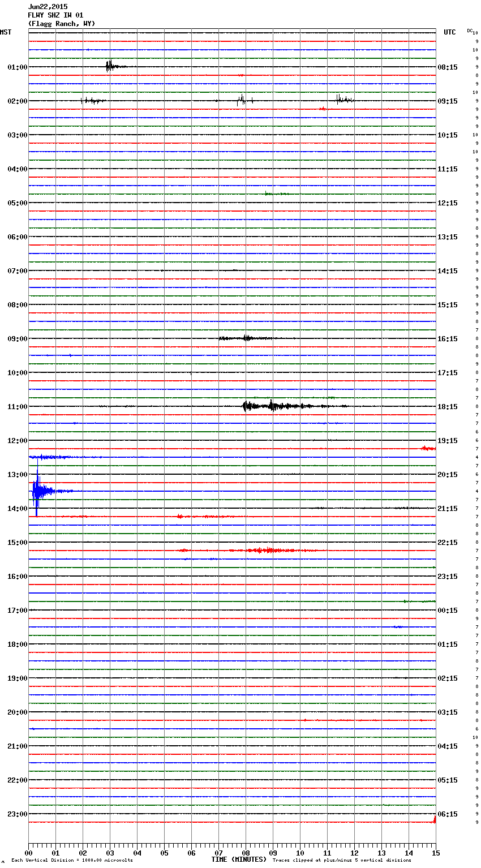The image size is (481, 868).
Task: Select the '18:00' MST time label
Action: click(x=18, y=644)
